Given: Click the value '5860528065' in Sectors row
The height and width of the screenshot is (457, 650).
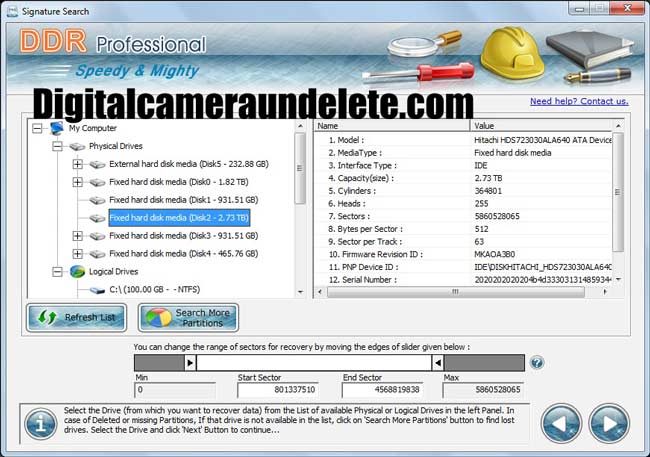Looking at the screenshot, I should 497,216.
